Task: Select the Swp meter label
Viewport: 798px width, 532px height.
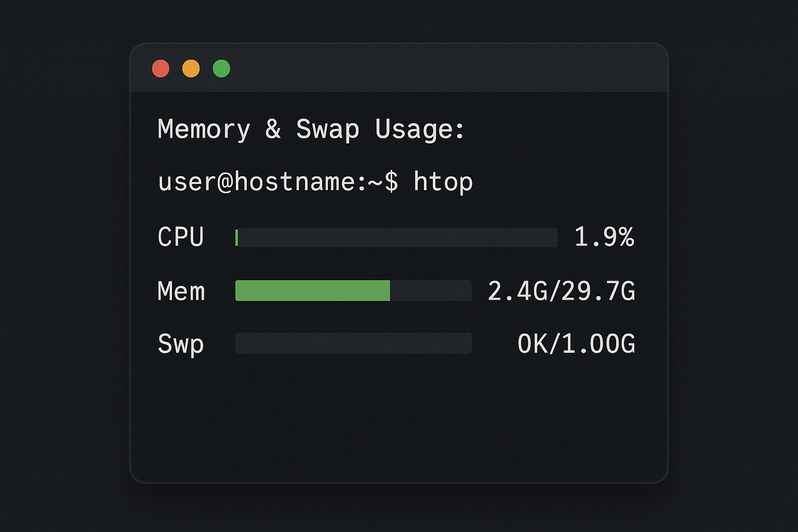Action: (181, 344)
